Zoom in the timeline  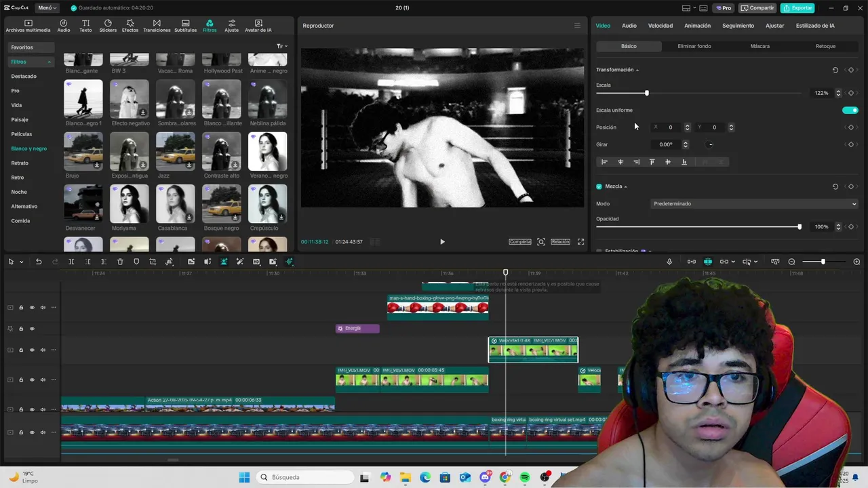click(856, 262)
